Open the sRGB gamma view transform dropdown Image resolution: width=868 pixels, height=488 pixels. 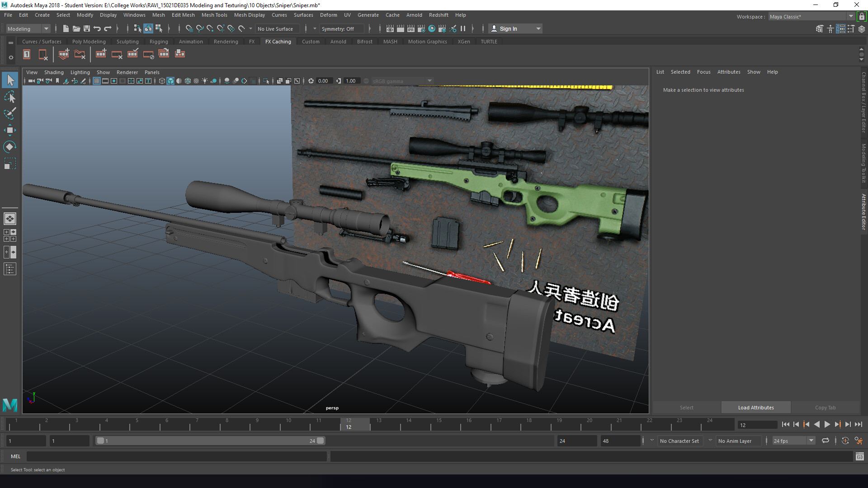402,81
